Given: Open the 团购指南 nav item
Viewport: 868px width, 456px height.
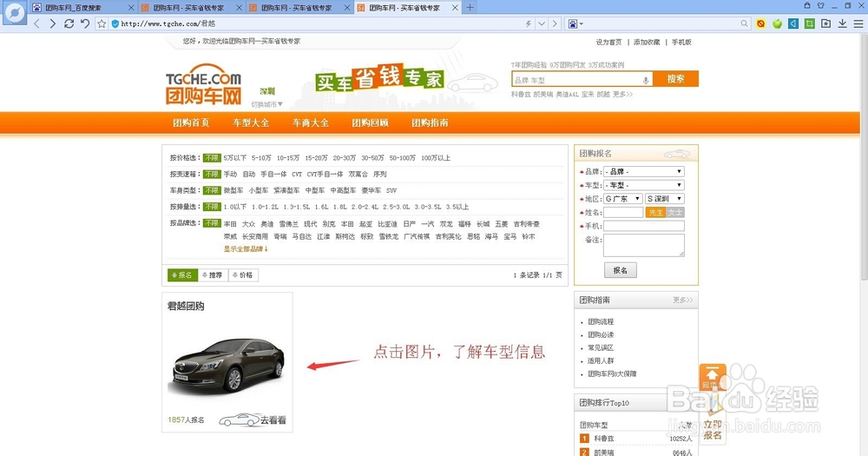Looking at the screenshot, I should point(430,122).
